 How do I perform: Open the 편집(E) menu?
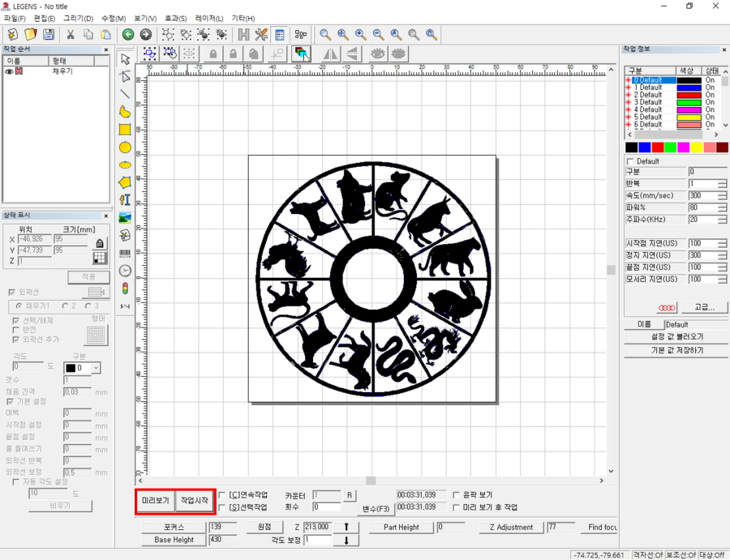click(45, 18)
